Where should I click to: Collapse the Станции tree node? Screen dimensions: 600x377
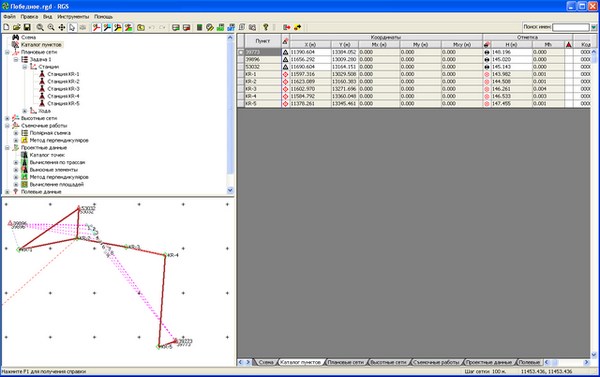[25, 67]
